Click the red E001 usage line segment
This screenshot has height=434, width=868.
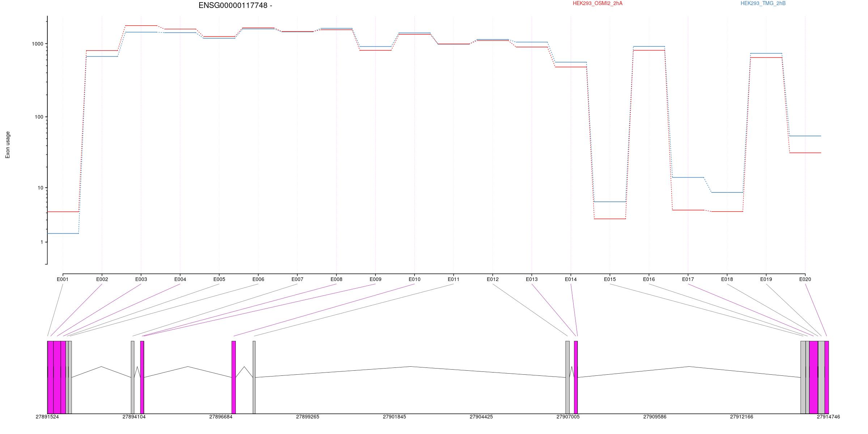[x=63, y=212]
